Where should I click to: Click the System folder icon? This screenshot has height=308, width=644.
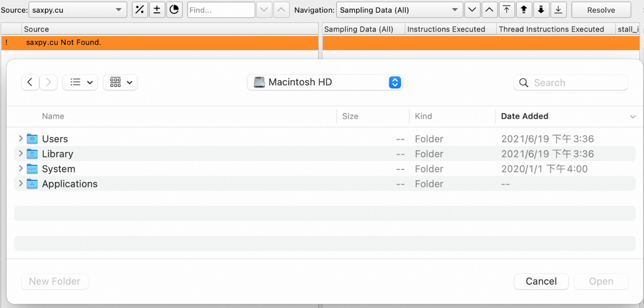pos(33,169)
